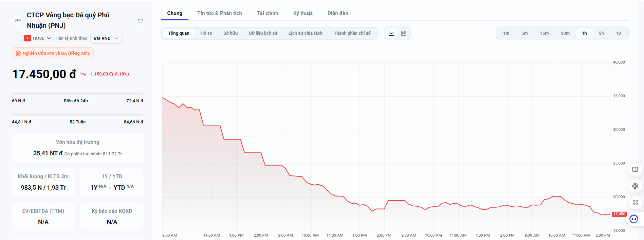This screenshot has height=240, width=644.
Task: Select Thành phần chỉ số sub-tab
Action: click(x=352, y=33)
